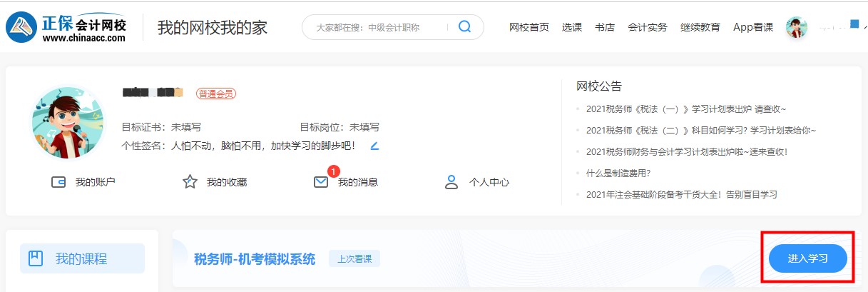Open 我的消息 envelope icon
868x292 pixels.
click(321, 182)
